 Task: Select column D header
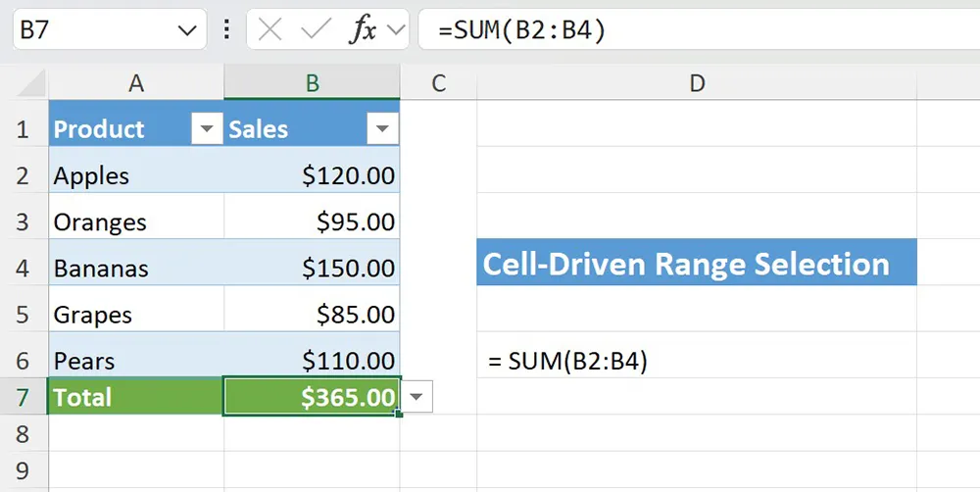697,84
